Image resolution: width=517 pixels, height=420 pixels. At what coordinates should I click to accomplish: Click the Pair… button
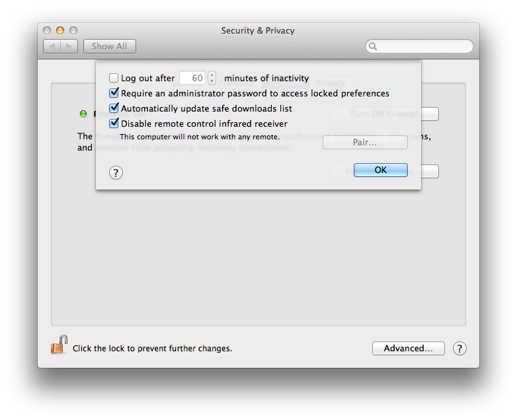(365, 142)
